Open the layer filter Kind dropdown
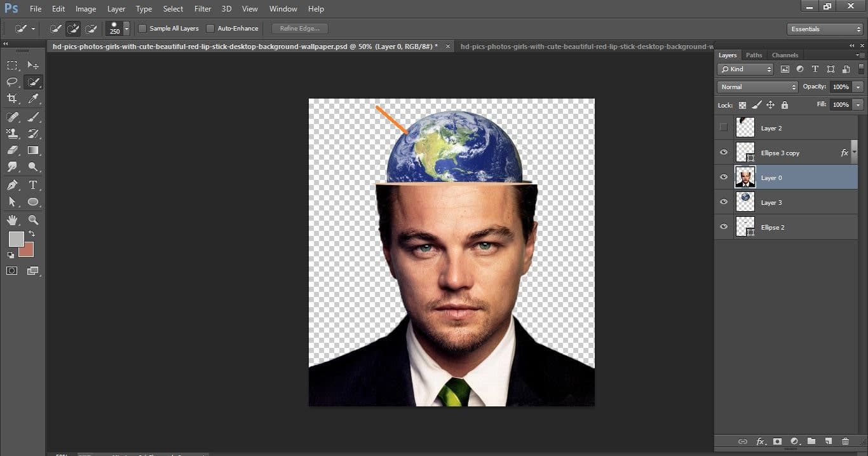Screen dimensions: 868x456 click(745, 69)
